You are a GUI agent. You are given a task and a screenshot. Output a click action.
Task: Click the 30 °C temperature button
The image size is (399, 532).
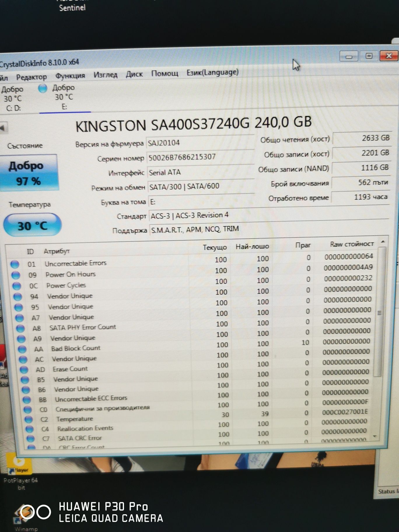pos(32,225)
